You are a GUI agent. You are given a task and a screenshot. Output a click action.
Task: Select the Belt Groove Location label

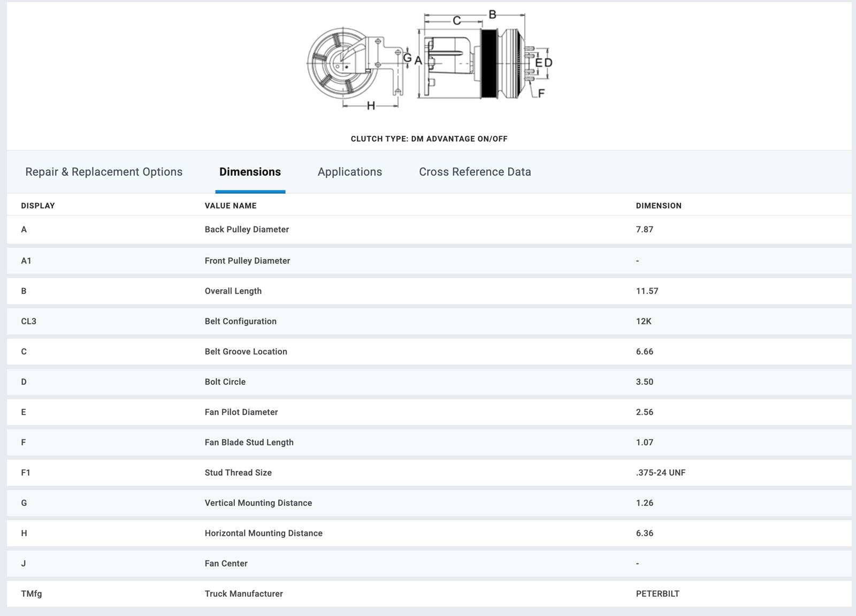click(246, 352)
